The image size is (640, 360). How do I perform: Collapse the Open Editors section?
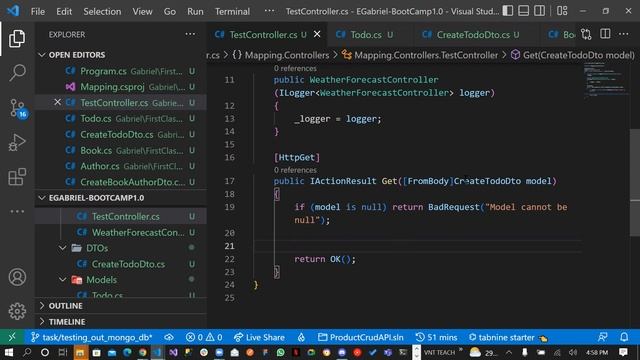click(121, 55)
